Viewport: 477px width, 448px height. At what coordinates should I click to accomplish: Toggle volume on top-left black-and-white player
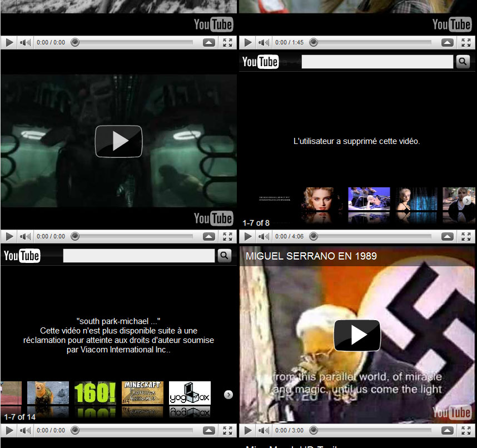click(x=25, y=43)
